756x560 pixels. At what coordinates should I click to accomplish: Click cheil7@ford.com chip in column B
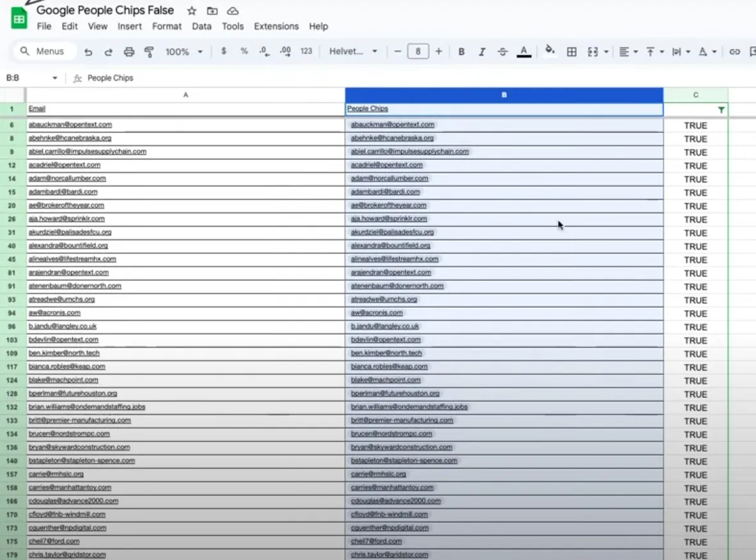tap(376, 541)
